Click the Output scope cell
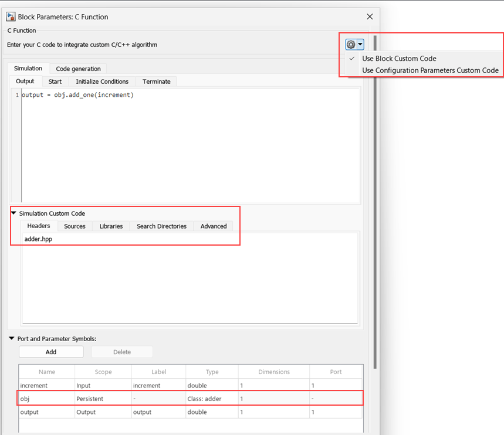 coord(103,412)
